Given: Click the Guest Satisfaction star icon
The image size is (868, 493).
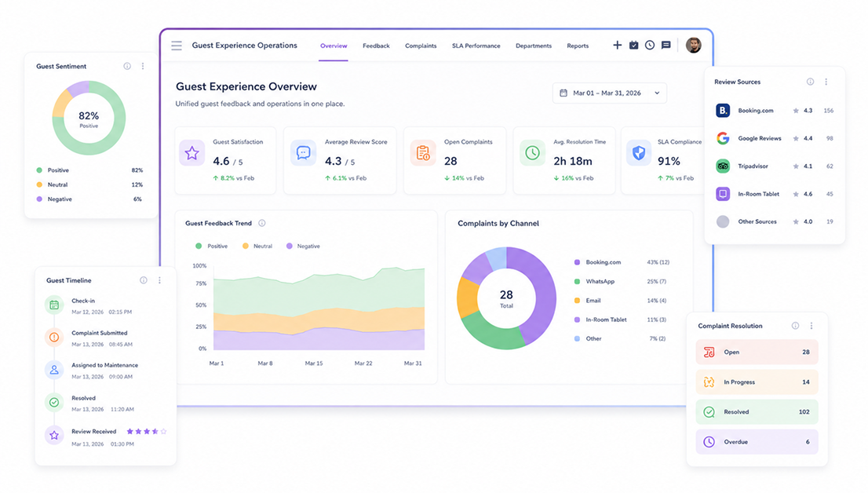Looking at the screenshot, I should tap(191, 153).
